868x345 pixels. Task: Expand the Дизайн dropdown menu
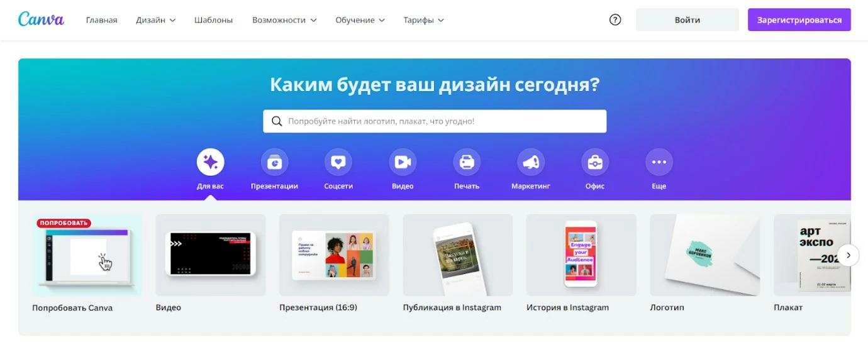coord(156,20)
